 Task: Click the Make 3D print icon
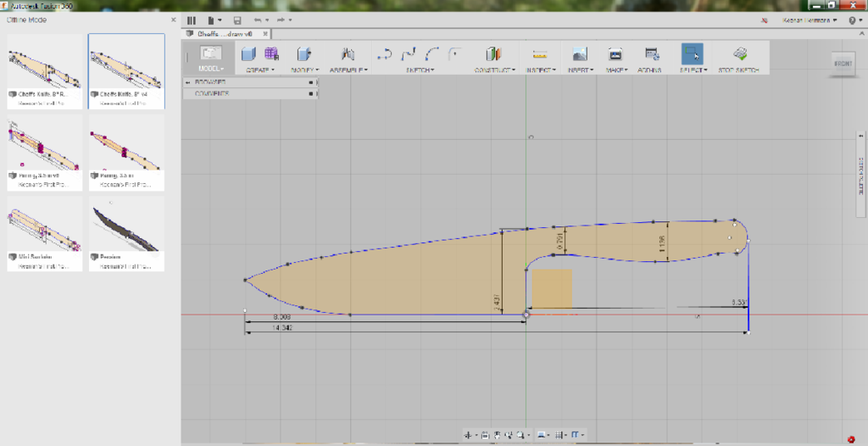click(615, 53)
